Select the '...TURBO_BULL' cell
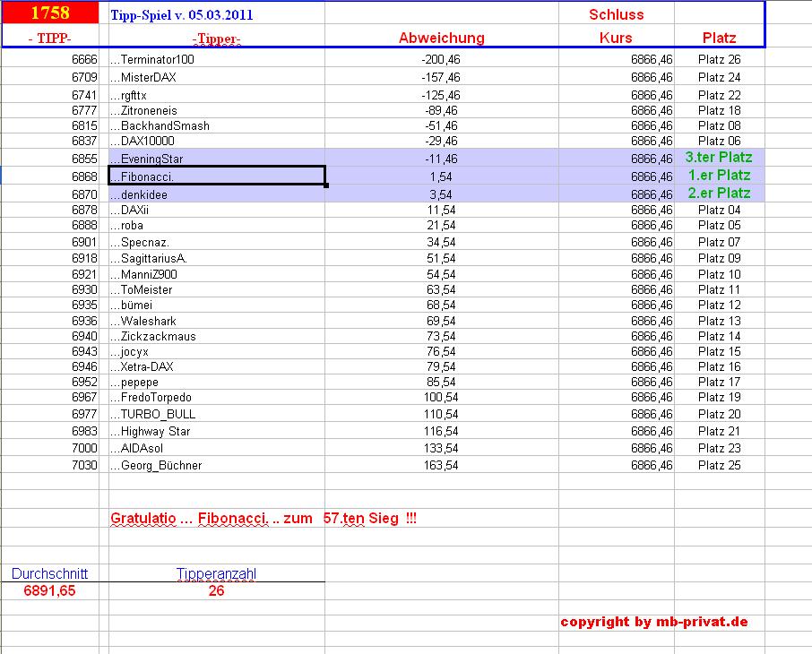 [x=217, y=414]
